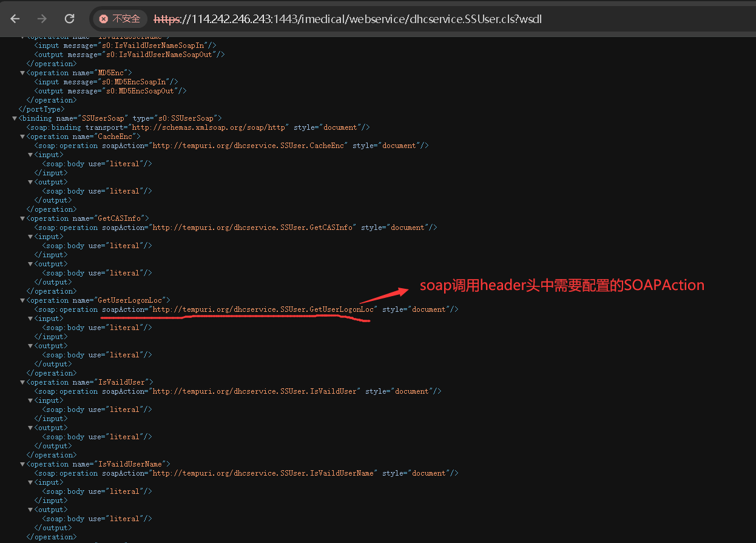Reload the WSDL page
This screenshot has height=543, width=756.
pyautogui.click(x=69, y=19)
